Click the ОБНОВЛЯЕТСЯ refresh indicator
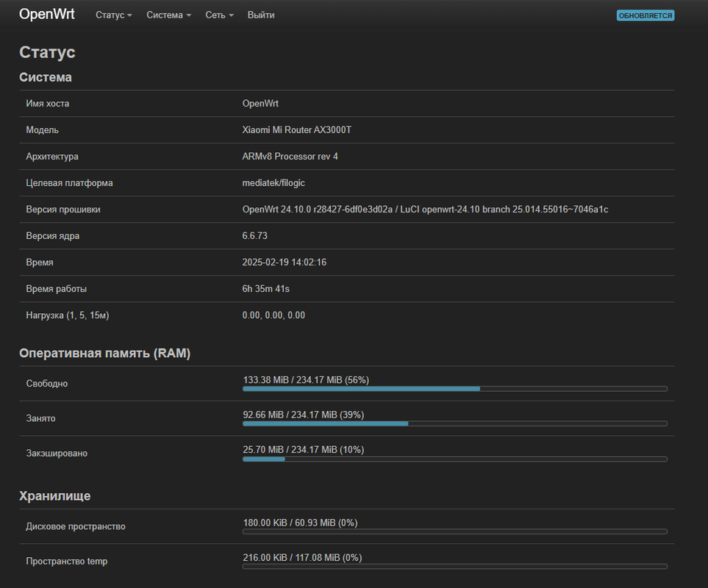This screenshot has width=708, height=588. 646,15
